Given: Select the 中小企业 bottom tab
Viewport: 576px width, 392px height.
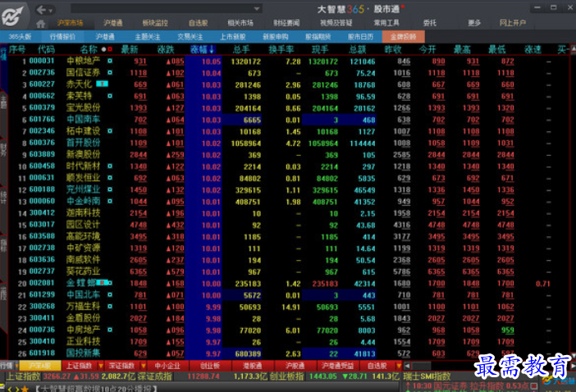Looking at the screenshot, I should (168, 366).
